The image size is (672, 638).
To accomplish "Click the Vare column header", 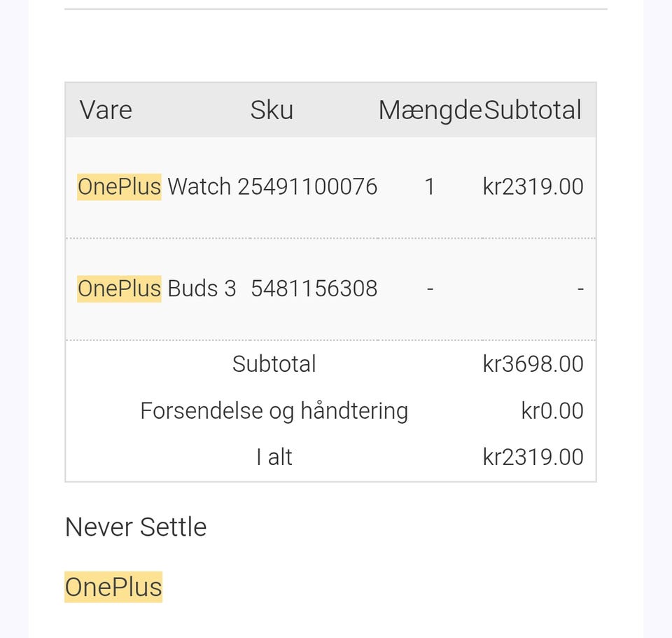I will point(106,110).
